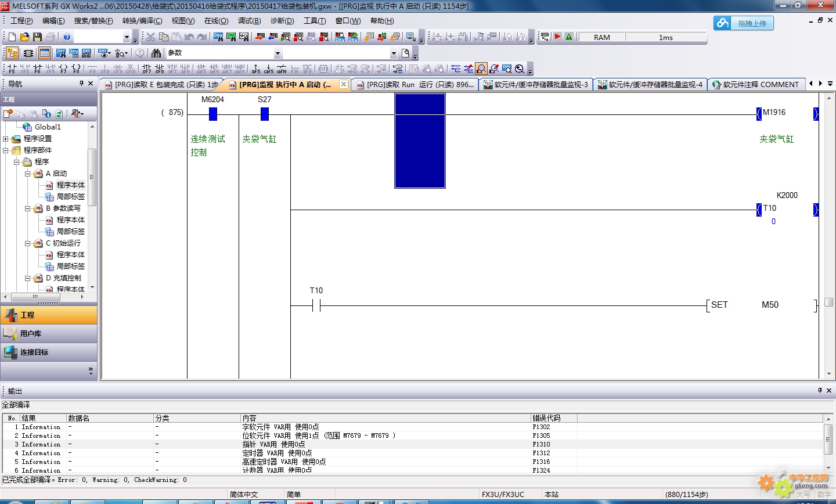Click the highlighted monitor mode icon
The height and width of the screenshot is (504, 836).
point(481,69)
